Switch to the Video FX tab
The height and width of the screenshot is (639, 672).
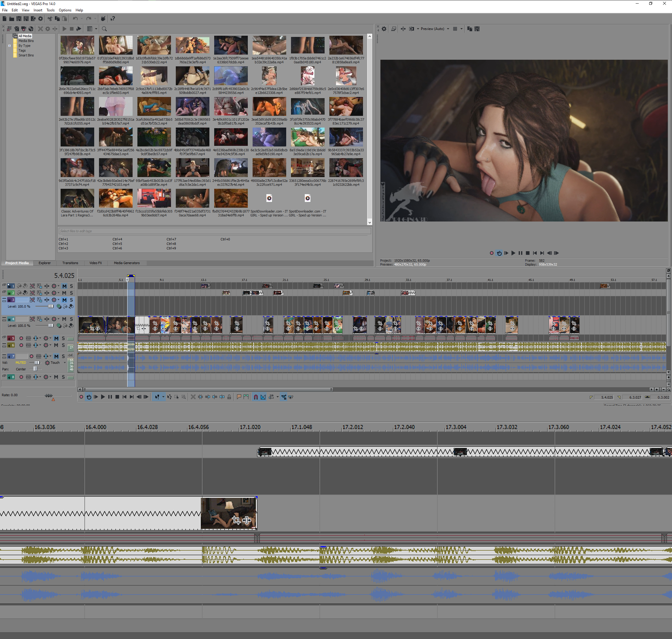[95, 263]
